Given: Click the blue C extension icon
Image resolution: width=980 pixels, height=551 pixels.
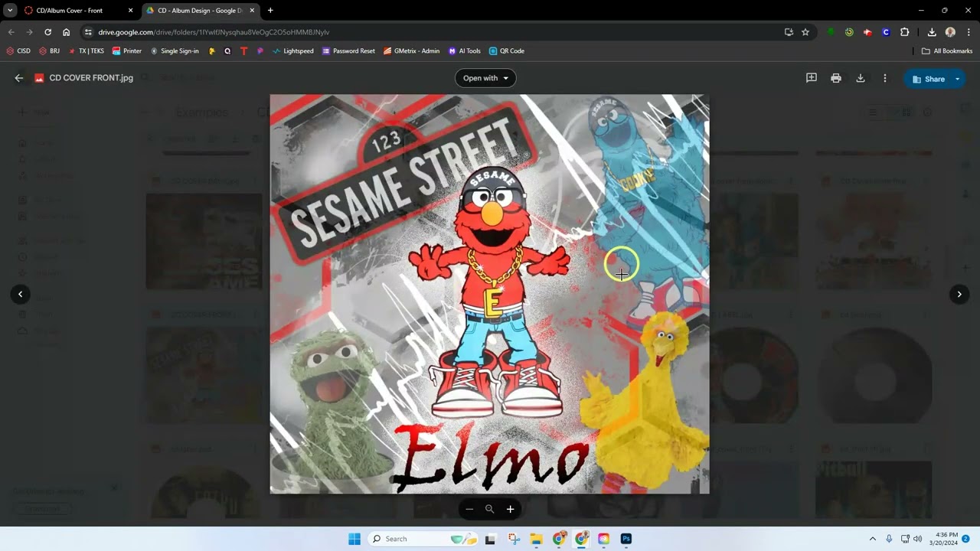Looking at the screenshot, I should click(x=886, y=32).
